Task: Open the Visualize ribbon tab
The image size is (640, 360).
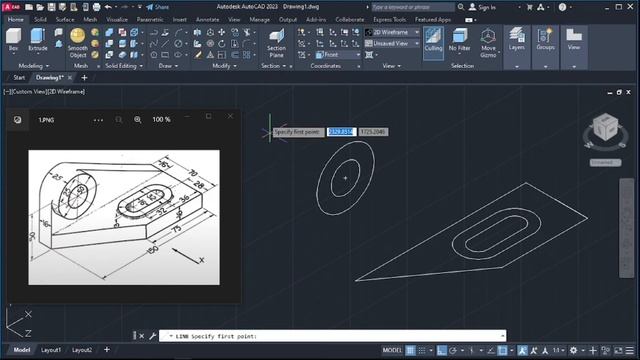Action: [x=117, y=19]
